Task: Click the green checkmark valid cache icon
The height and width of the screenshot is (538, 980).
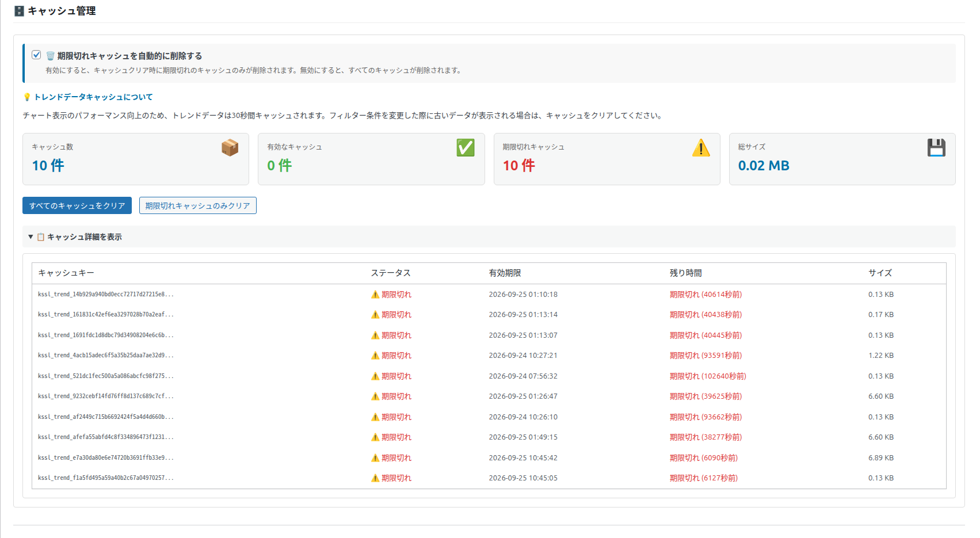Action: tap(466, 148)
